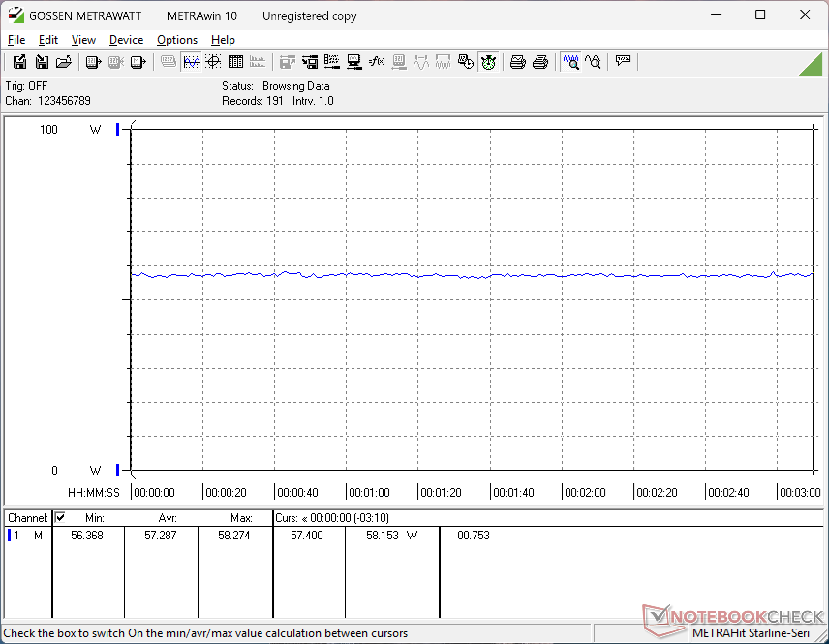Image resolution: width=829 pixels, height=644 pixels.
Task: Switch to the XY crosshair plot icon
Action: [213, 62]
